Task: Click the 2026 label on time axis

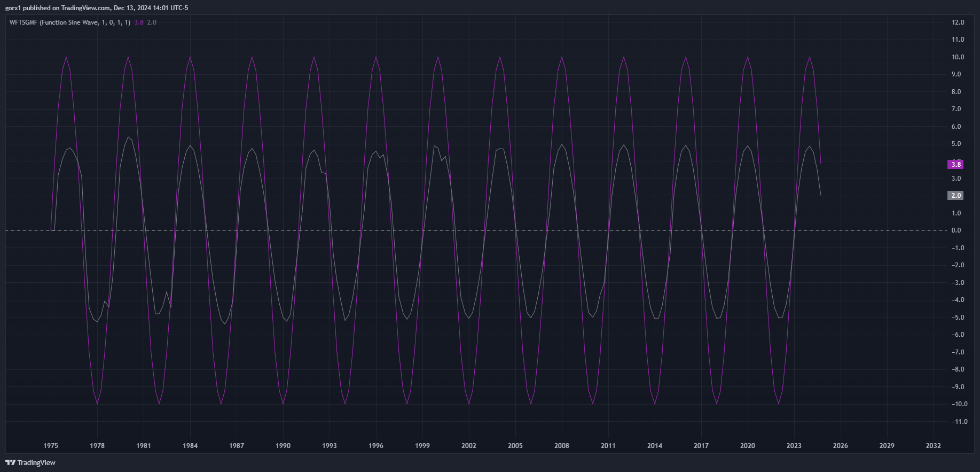Action: (x=841, y=446)
